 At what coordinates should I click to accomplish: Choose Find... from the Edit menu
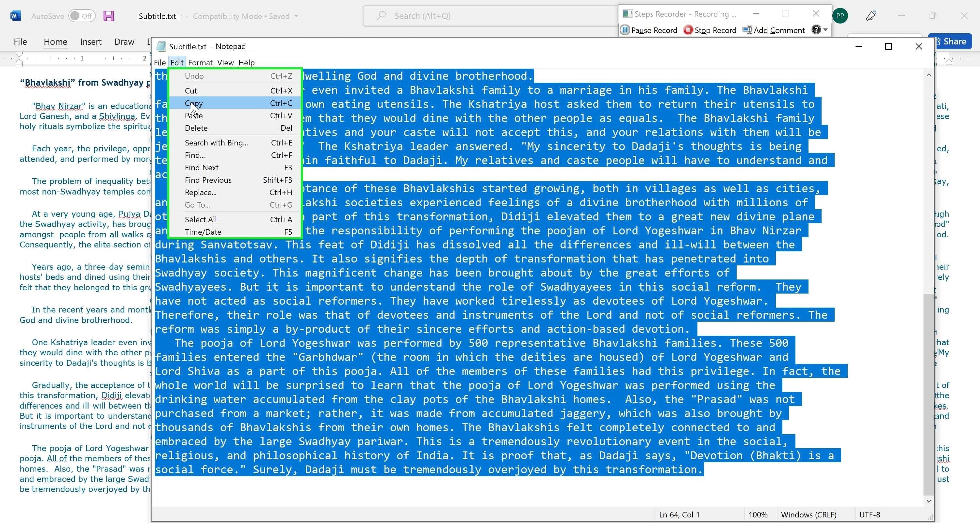pyautogui.click(x=236, y=155)
